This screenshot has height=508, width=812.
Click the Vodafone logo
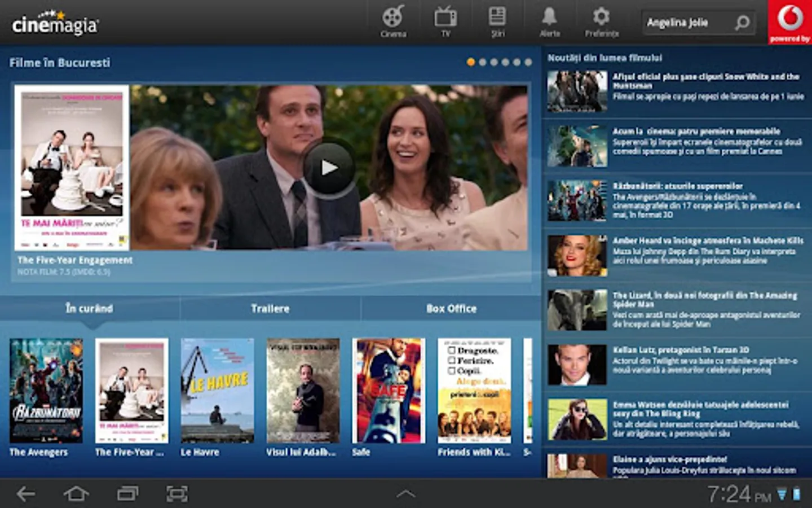[x=789, y=21]
